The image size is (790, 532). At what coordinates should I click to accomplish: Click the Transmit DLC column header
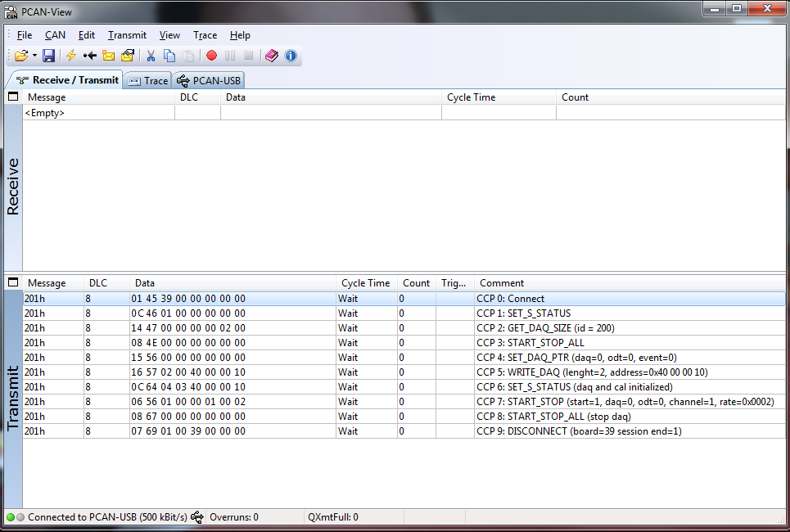tap(106, 283)
